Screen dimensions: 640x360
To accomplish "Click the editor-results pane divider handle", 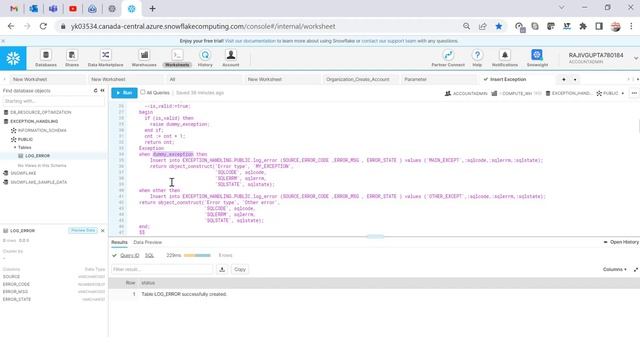I will point(375,236).
